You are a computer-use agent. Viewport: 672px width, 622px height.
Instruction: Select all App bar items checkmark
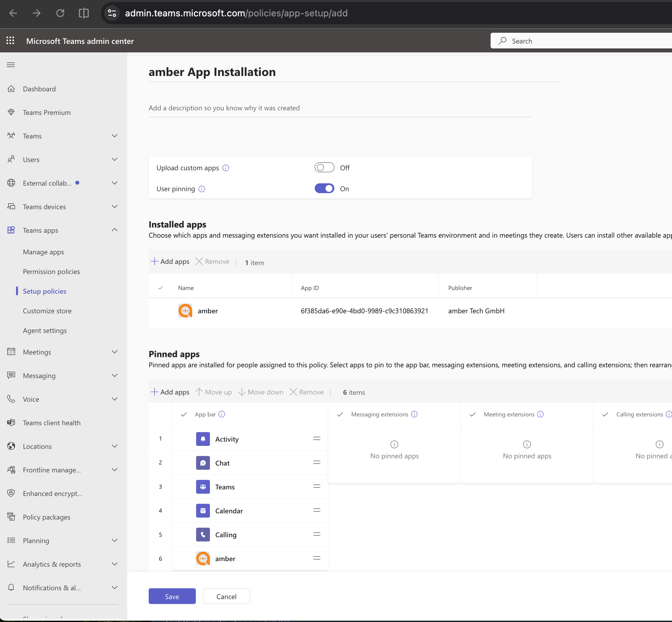click(x=184, y=414)
